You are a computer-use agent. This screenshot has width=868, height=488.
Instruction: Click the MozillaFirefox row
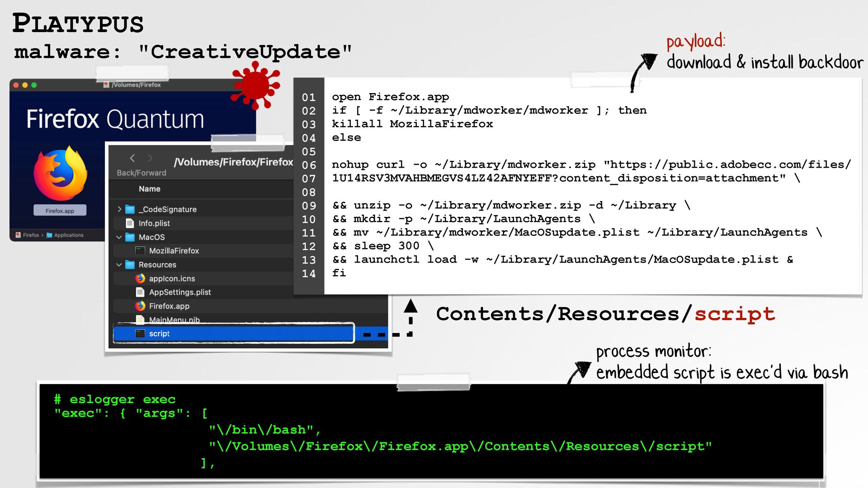(203, 251)
